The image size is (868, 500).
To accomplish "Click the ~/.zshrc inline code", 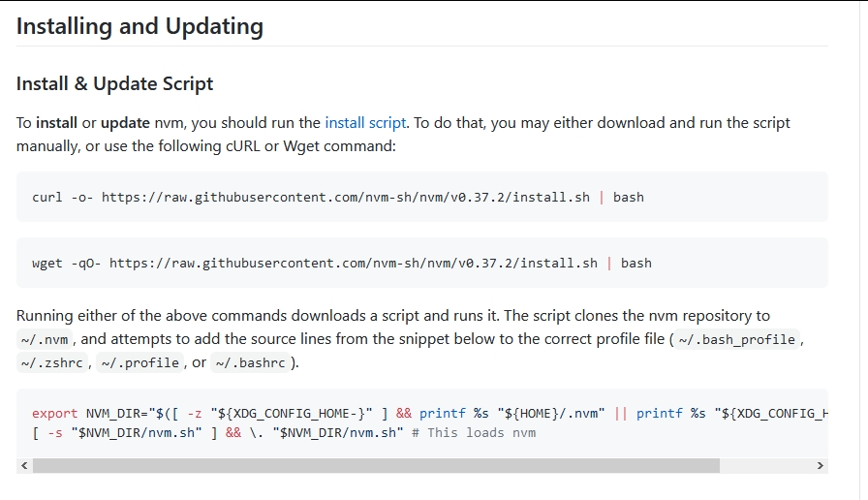I will [x=52, y=363].
